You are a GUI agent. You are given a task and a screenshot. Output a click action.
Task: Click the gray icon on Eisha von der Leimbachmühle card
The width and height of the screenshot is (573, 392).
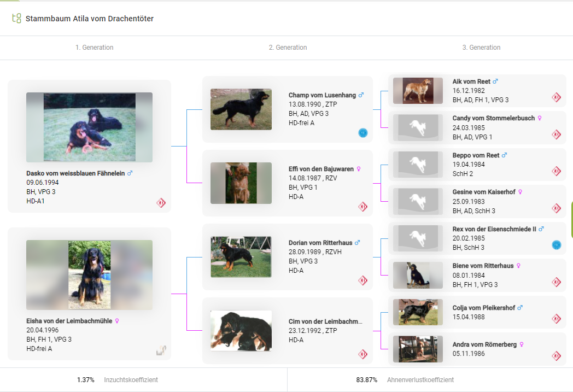[x=161, y=350]
